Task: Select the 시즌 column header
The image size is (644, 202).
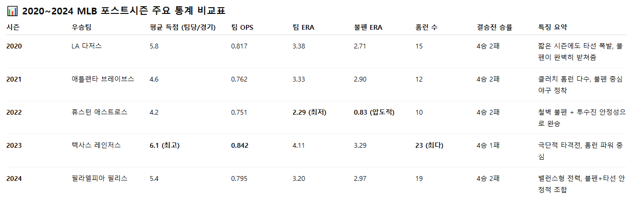Action: coord(13,27)
